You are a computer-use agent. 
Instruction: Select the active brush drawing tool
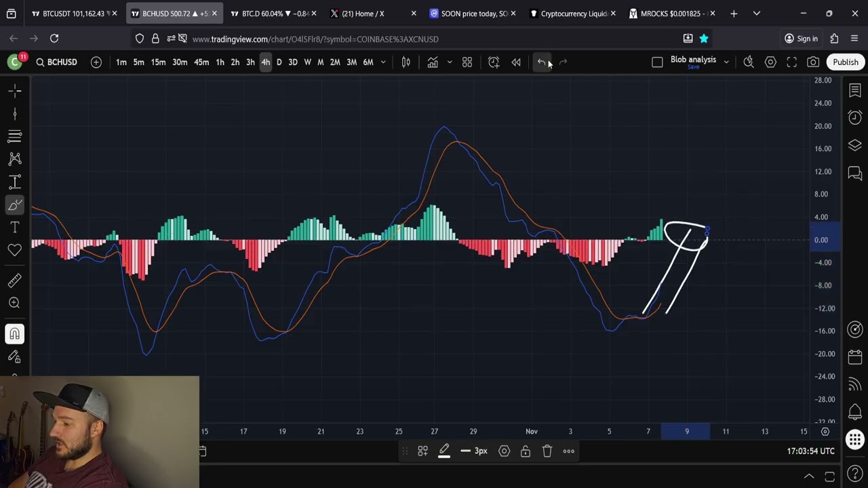(15, 205)
